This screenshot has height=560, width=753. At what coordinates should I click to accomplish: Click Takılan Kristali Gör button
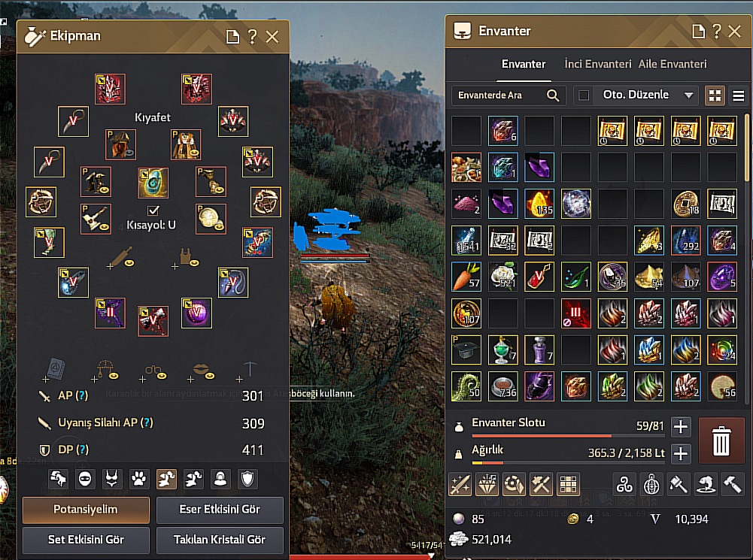220,540
